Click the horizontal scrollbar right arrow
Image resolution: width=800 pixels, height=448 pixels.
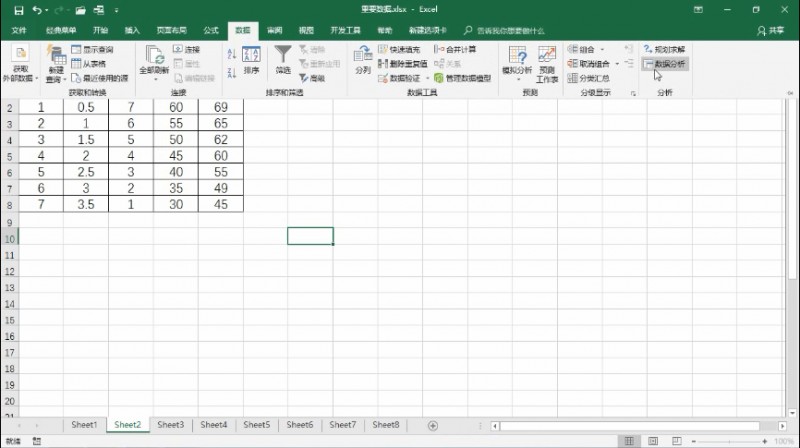click(x=783, y=426)
